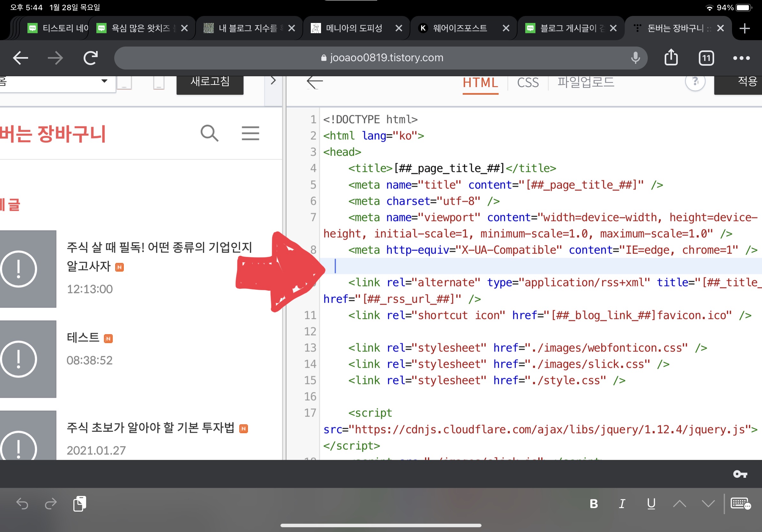Click the jquery.js script src line

[x=540, y=429]
